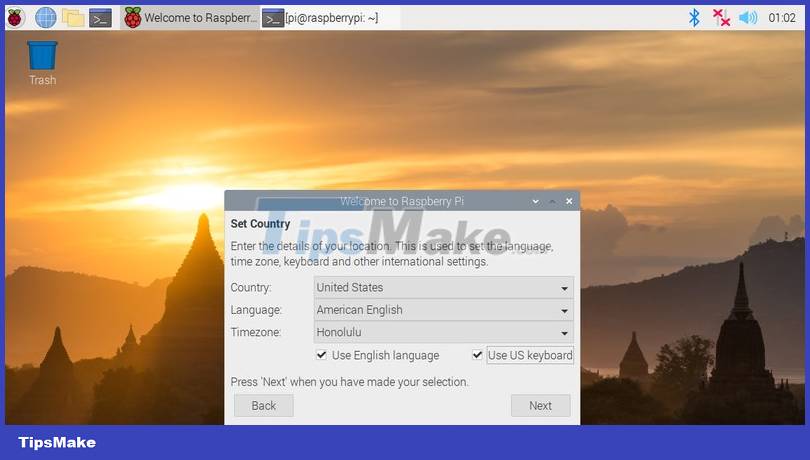The width and height of the screenshot is (810, 460).
Task: Close the Welcome to Raspberry Pi dialog
Action: tap(569, 201)
